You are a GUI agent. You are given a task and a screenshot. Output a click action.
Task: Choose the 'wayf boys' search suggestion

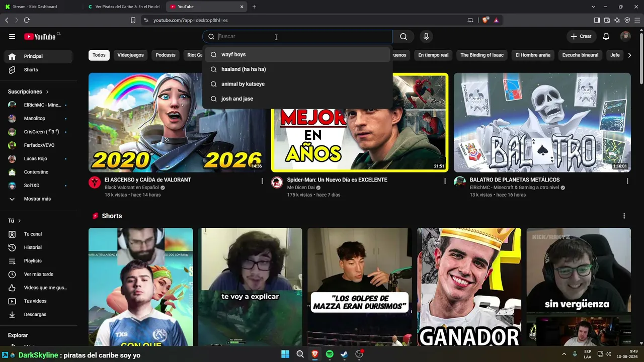(297, 54)
